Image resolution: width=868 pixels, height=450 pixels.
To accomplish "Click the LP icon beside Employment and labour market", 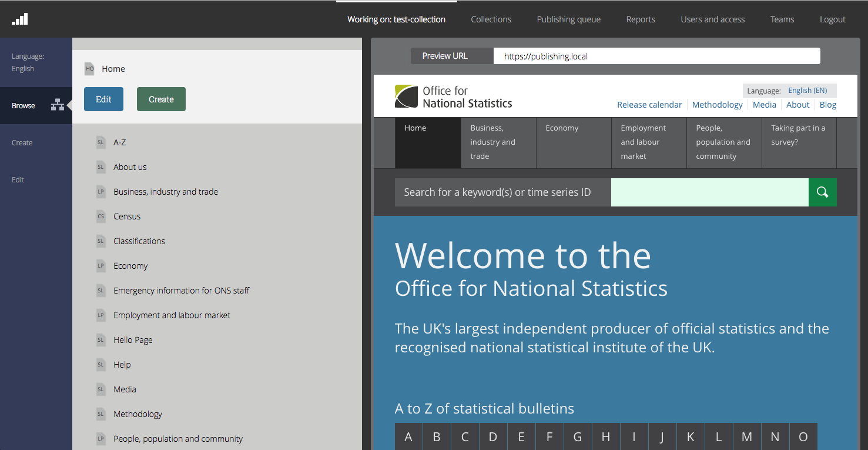I will [x=101, y=315].
